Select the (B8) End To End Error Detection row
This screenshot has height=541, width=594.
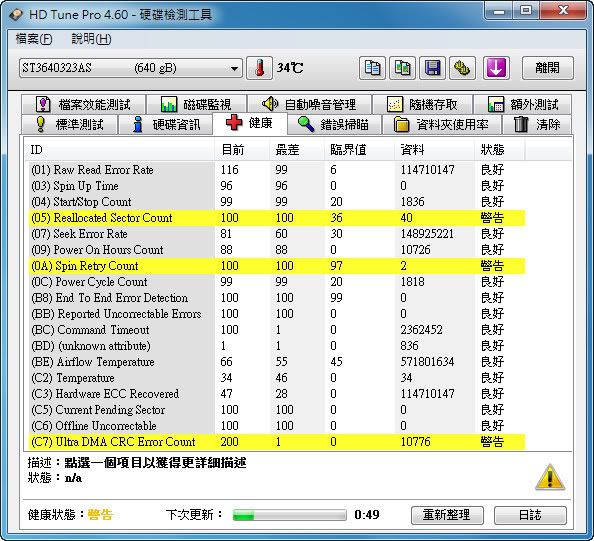point(277,298)
